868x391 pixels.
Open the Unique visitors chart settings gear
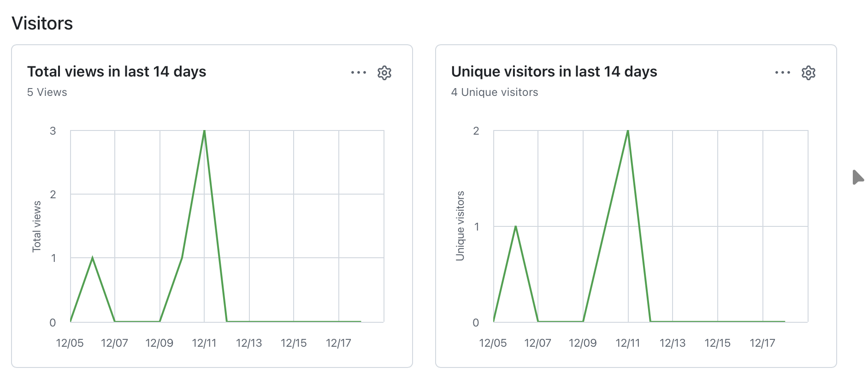808,72
